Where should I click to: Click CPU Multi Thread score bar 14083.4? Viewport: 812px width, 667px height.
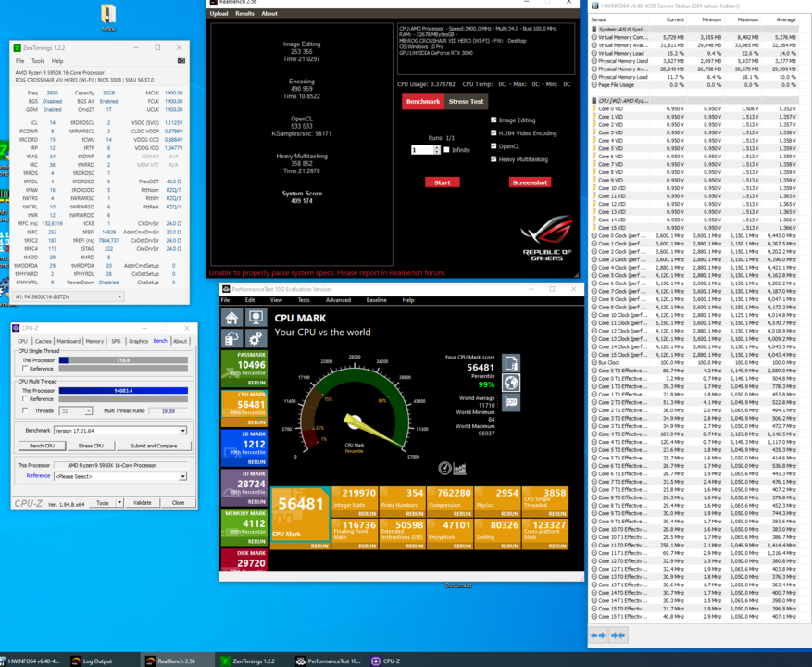point(123,391)
